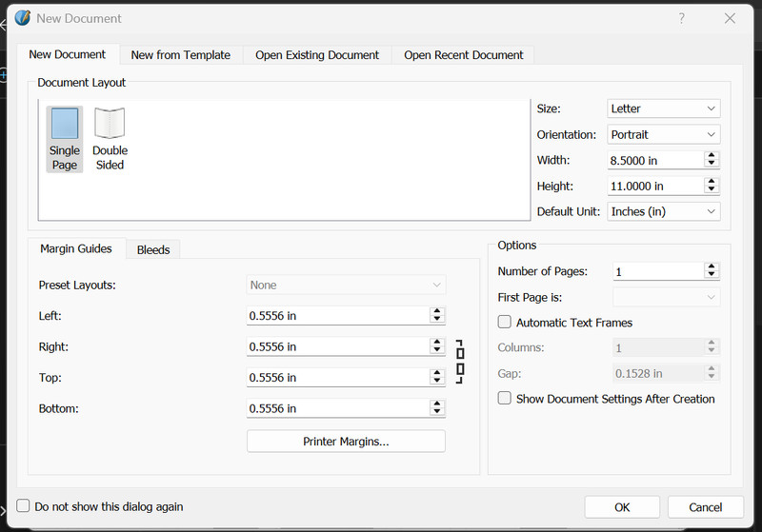Screen dimensions: 762x532
Task: Increase the Right margin with up arrow
Action: pos(437,342)
